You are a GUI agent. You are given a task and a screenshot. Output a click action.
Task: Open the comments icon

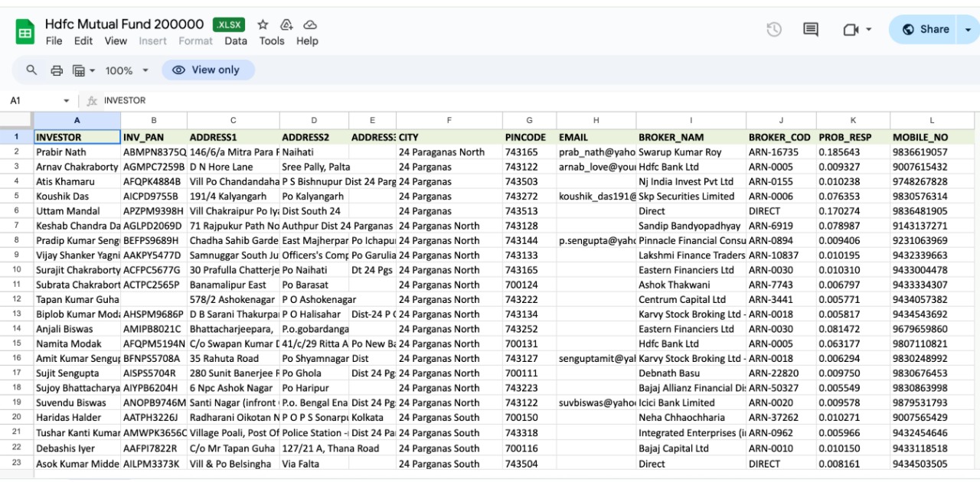point(811,29)
